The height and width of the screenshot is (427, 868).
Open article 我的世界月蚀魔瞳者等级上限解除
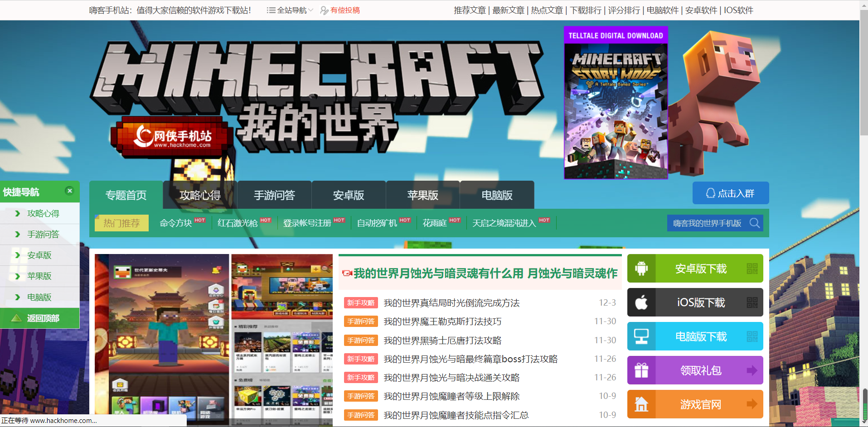451,396
